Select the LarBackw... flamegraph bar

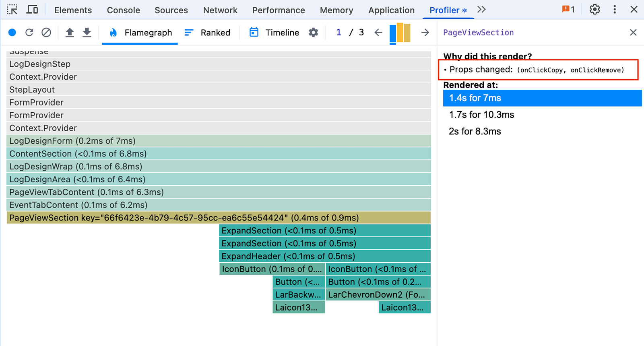(x=299, y=295)
